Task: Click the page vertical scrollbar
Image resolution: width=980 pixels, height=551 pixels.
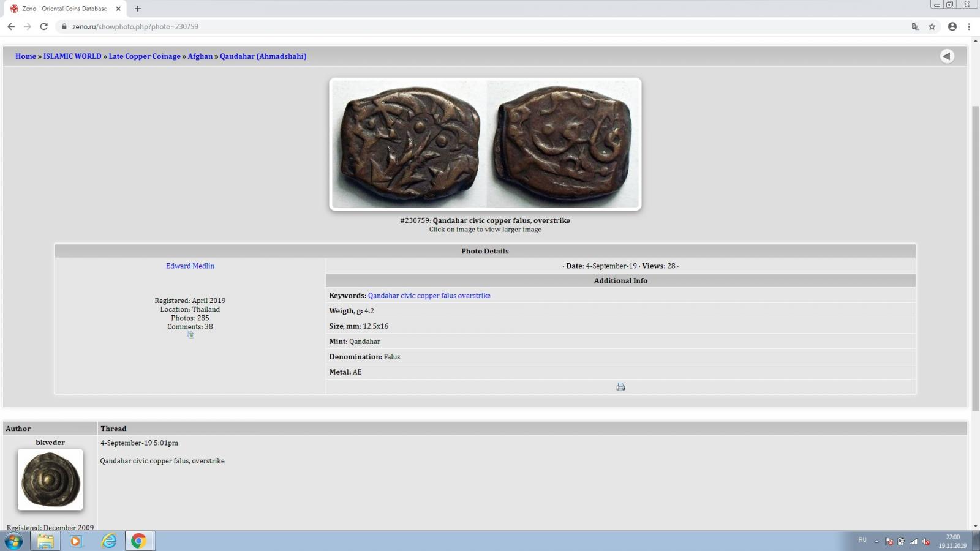Action: coord(976,257)
